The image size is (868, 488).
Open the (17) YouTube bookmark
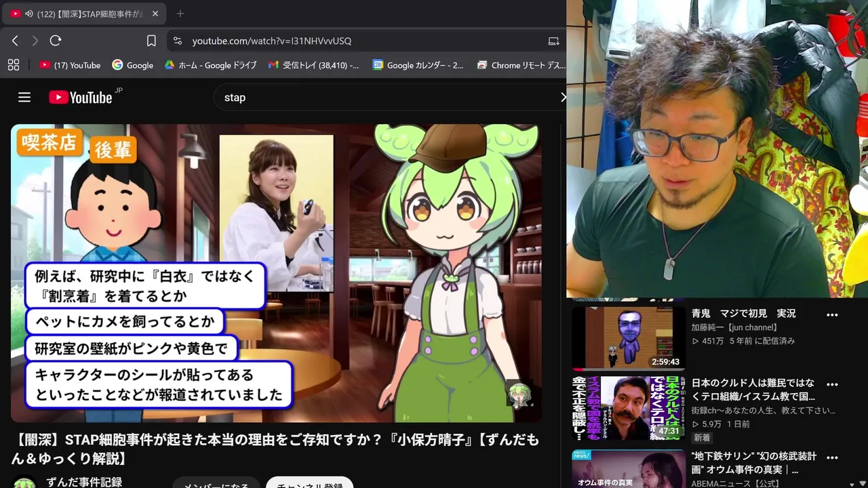(70, 65)
